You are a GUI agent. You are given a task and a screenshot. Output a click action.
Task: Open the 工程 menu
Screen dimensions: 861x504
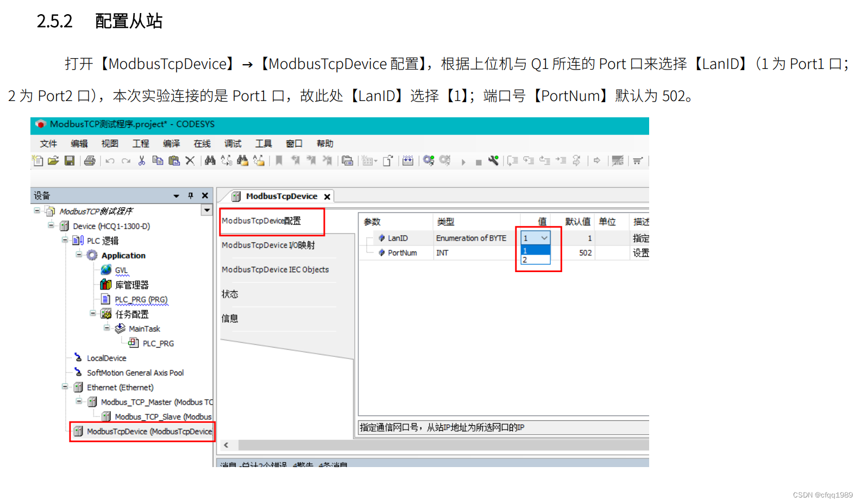[141, 143]
